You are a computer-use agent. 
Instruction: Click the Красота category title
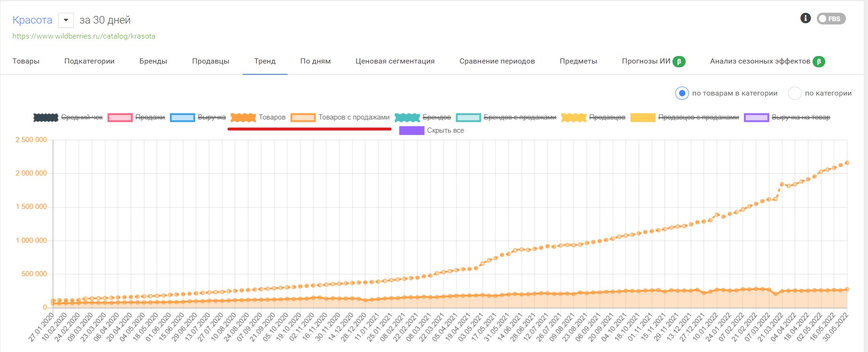pyautogui.click(x=32, y=20)
